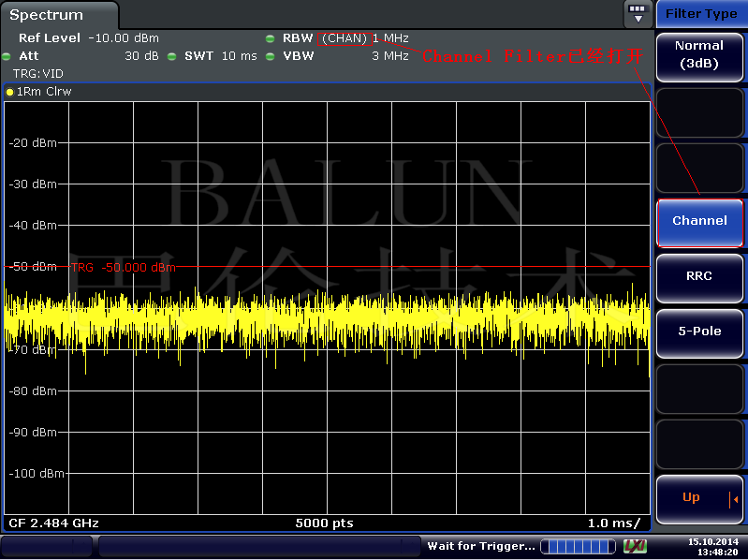Click the -30 dBm axis label
This screenshot has height=560, width=748.
tap(33, 184)
